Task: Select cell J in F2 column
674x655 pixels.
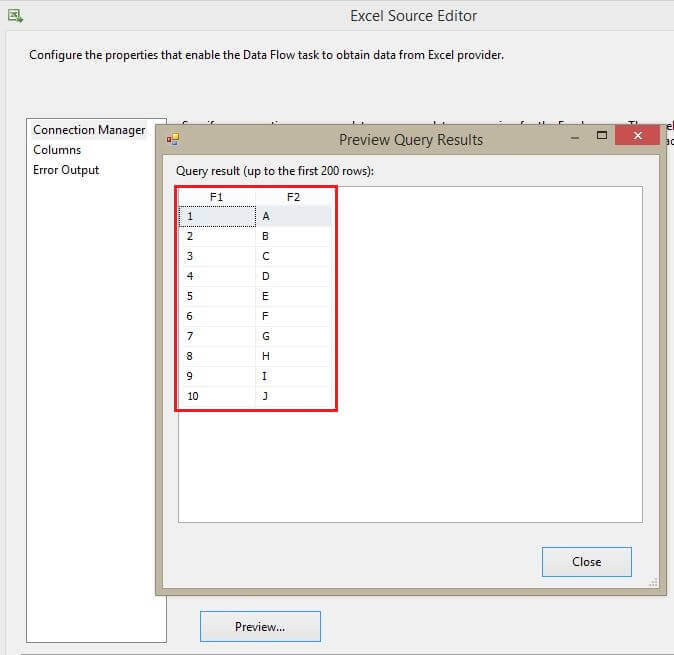Action: 294,396
